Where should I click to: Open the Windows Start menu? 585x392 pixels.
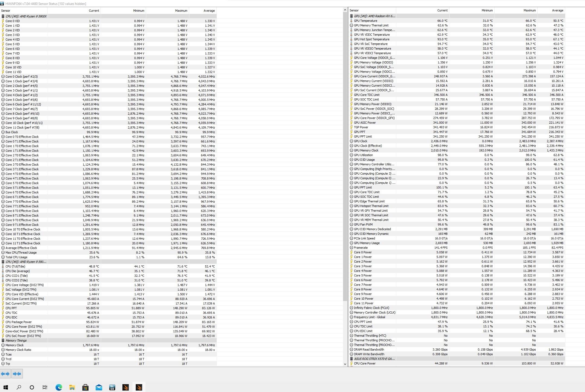(x=6, y=387)
